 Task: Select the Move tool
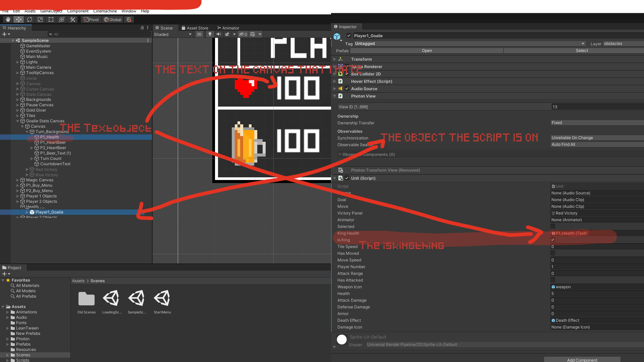18,19
